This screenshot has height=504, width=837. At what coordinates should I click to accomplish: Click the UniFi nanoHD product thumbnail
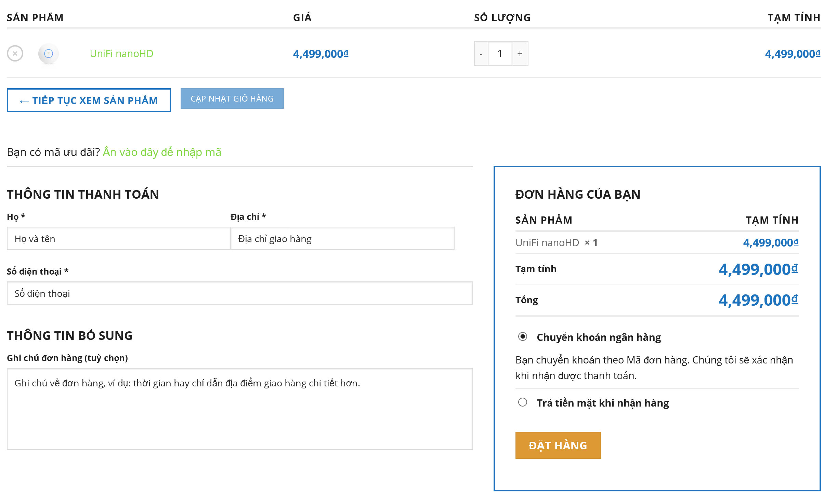49,54
